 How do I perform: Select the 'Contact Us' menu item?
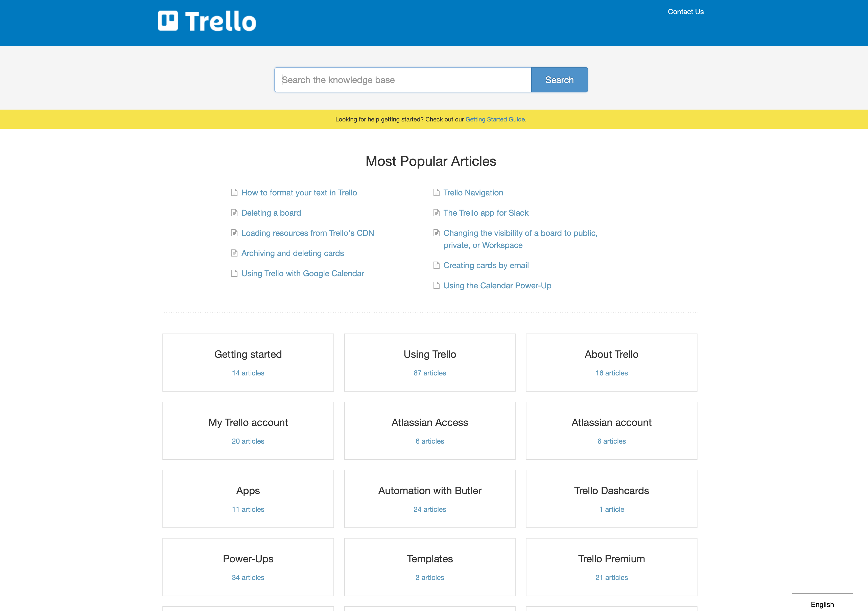click(x=686, y=12)
